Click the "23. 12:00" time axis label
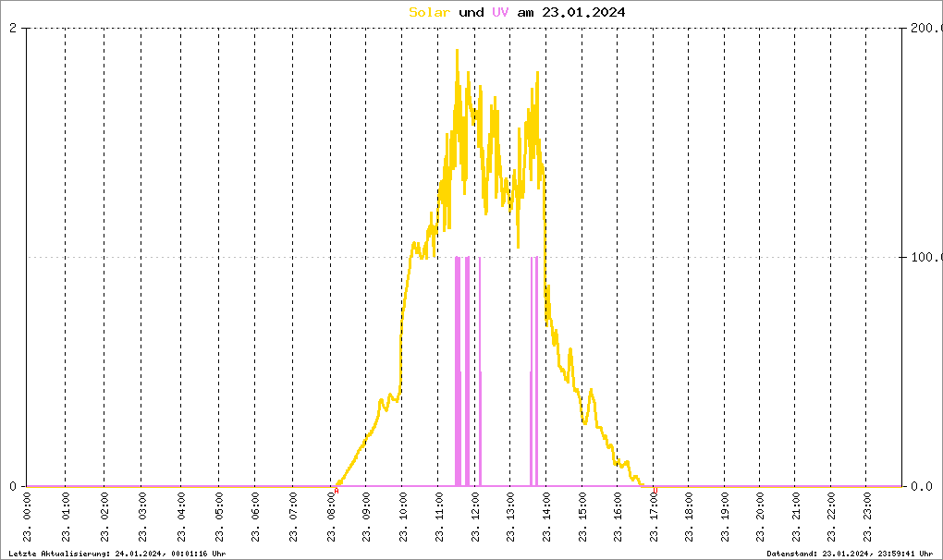The width and height of the screenshot is (943, 560). pyautogui.click(x=475, y=517)
